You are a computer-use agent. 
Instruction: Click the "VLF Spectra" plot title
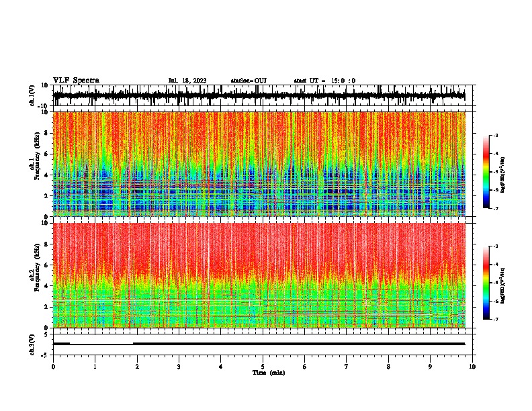(x=76, y=81)
